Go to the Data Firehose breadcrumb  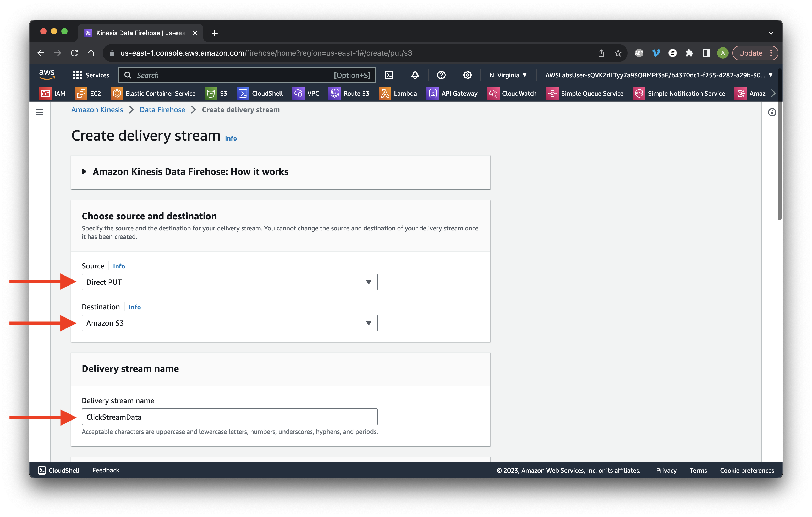pyautogui.click(x=162, y=110)
